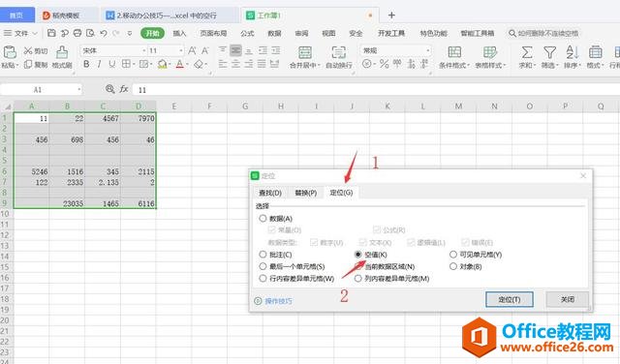This screenshot has width=620, height=364.
Task: Click the Conditional Formatting (条件格式) icon
Action: [x=454, y=51]
